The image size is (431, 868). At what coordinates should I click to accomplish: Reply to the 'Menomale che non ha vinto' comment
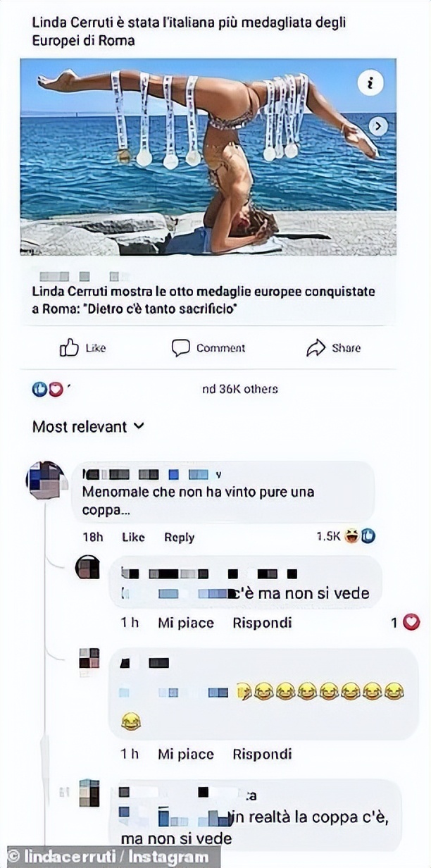click(179, 537)
